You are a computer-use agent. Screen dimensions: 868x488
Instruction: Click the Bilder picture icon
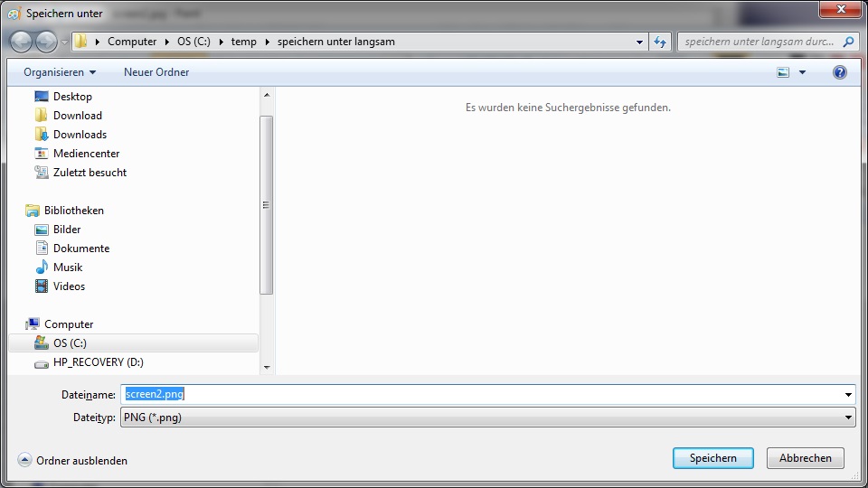(42, 230)
